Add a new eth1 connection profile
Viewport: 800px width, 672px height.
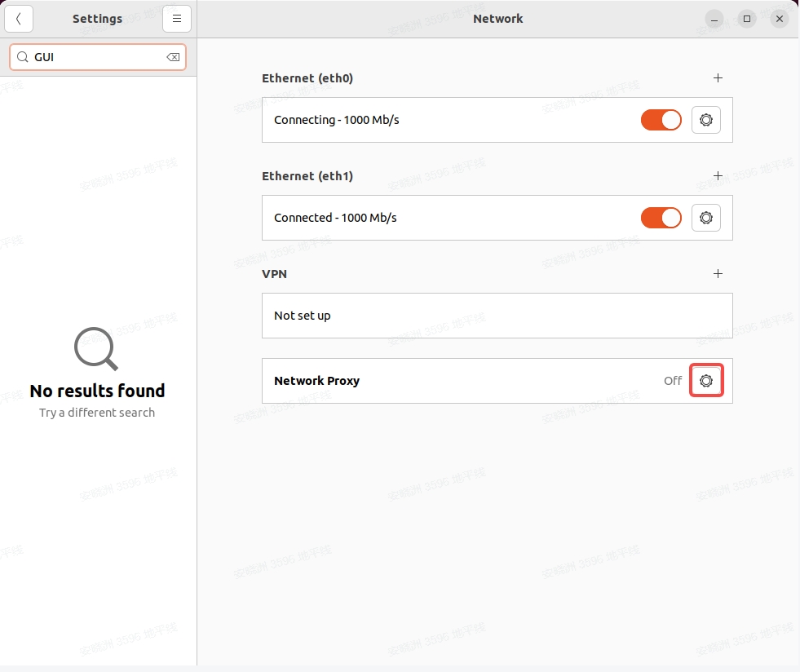tap(718, 176)
